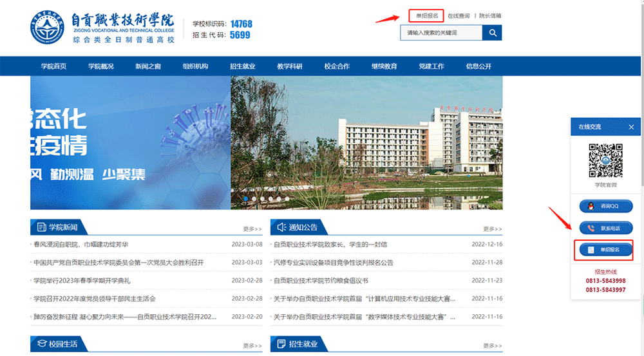
Task: Open 教学科研 navigation menu item
Action: [x=290, y=66]
